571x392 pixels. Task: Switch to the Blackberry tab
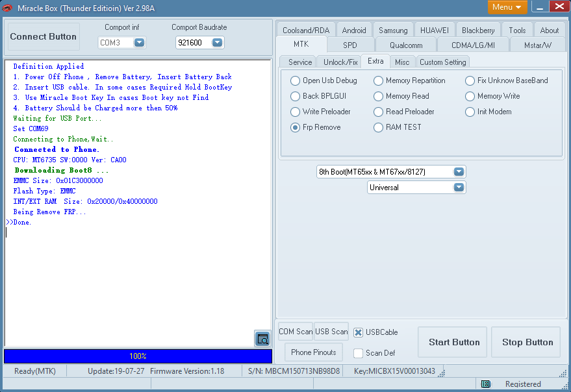(x=478, y=31)
